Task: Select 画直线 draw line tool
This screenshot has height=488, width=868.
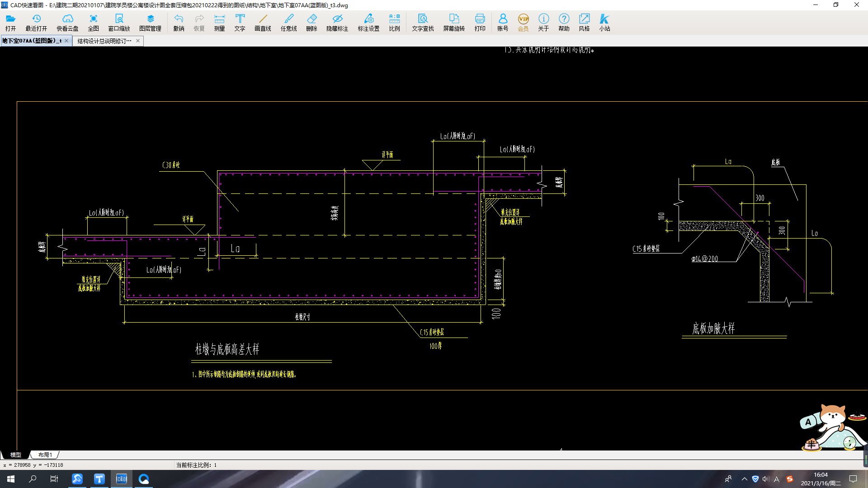Action: (263, 23)
